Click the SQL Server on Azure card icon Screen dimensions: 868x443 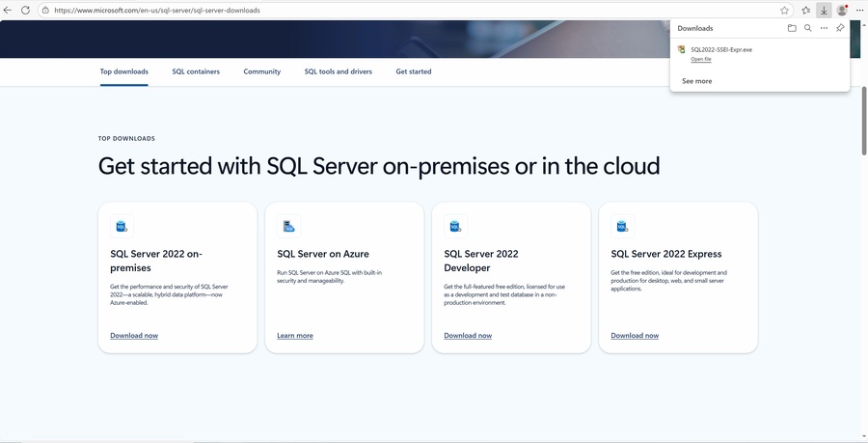(x=289, y=226)
